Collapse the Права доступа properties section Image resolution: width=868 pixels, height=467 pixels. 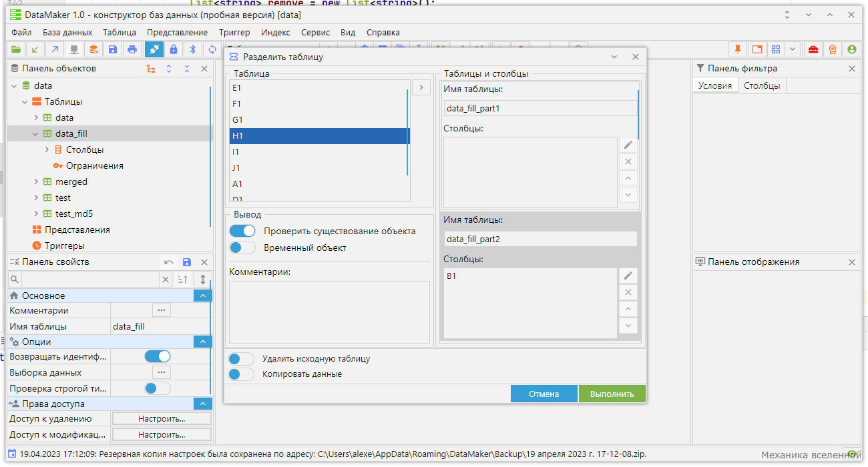point(203,404)
